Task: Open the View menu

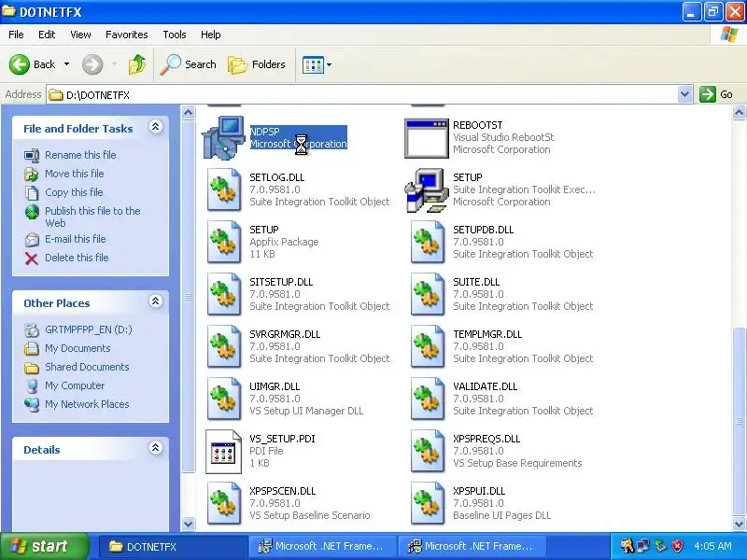Action: pyautogui.click(x=80, y=35)
